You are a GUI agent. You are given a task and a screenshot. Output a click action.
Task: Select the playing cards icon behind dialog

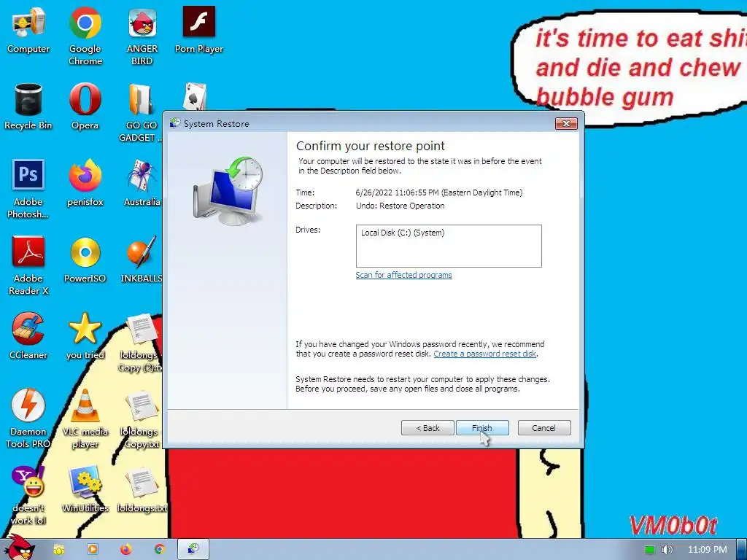click(195, 96)
